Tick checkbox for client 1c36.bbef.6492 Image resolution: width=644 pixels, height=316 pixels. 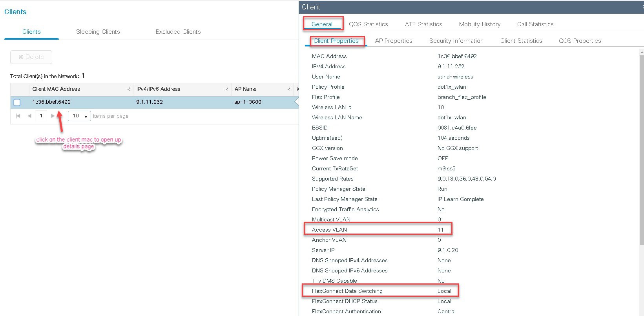point(17,102)
